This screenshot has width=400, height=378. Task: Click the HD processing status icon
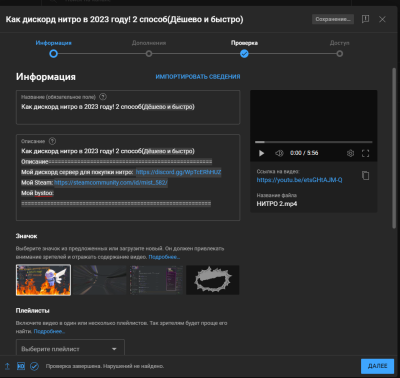(x=21, y=366)
